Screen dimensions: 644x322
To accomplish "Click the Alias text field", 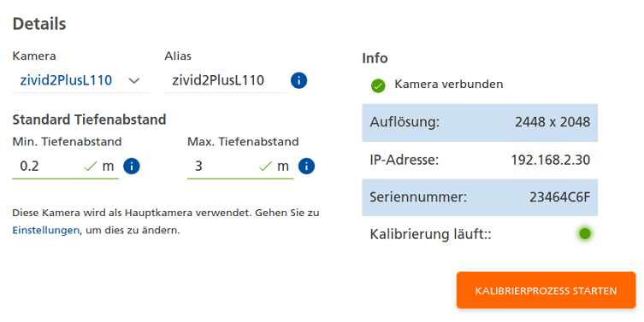I will click(x=225, y=80).
